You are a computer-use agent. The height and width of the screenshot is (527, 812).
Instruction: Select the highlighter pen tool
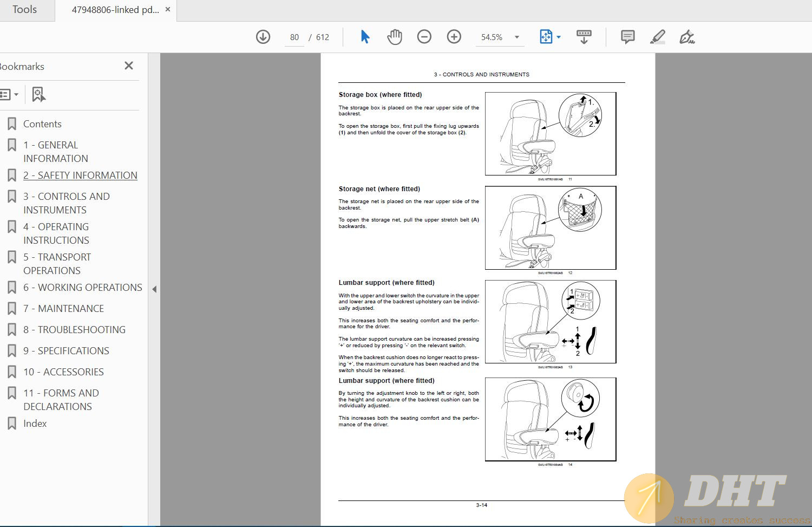tap(657, 37)
